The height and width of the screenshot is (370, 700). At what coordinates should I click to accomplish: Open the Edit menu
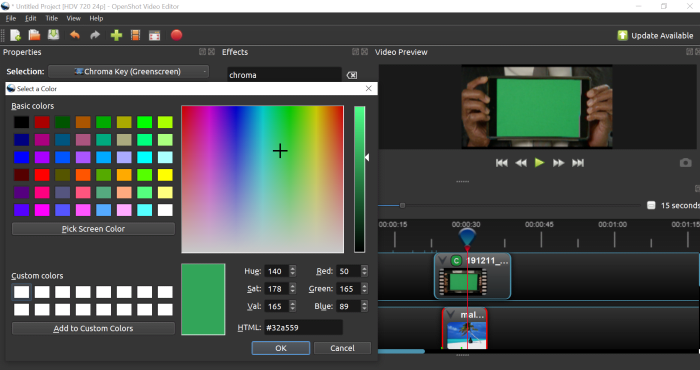[31, 18]
